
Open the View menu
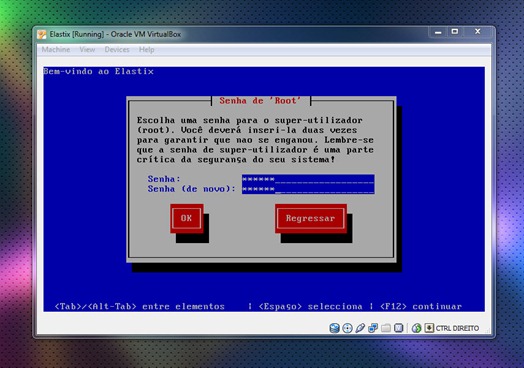coord(87,49)
